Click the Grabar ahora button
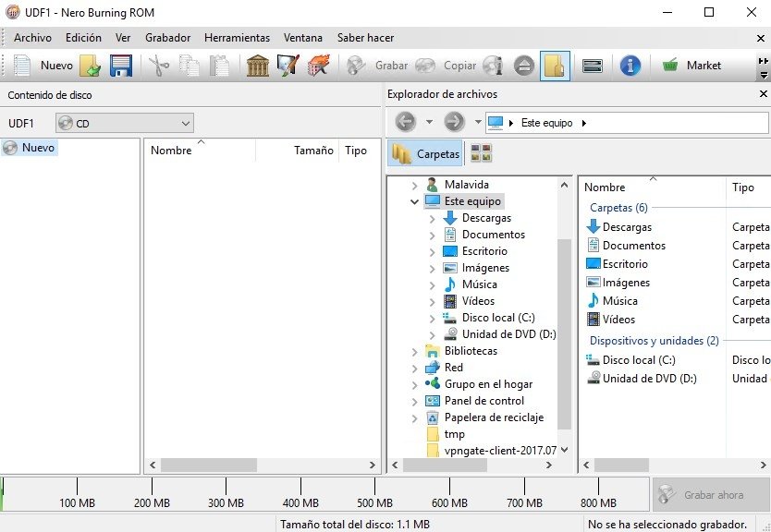 click(x=711, y=495)
